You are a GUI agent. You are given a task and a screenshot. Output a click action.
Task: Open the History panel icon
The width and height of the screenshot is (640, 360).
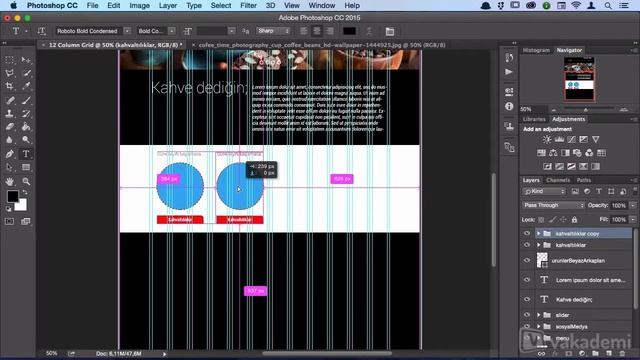tap(509, 58)
